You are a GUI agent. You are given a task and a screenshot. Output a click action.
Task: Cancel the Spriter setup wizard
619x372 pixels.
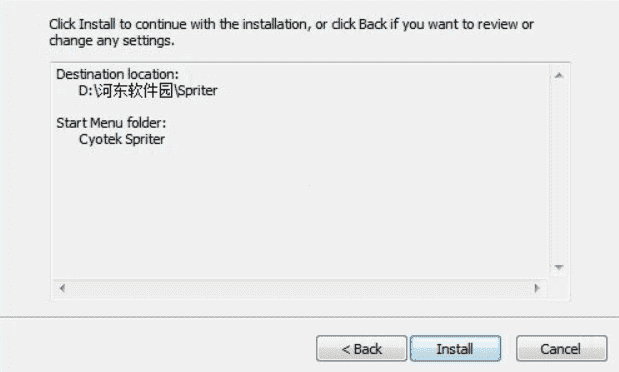[561, 348]
